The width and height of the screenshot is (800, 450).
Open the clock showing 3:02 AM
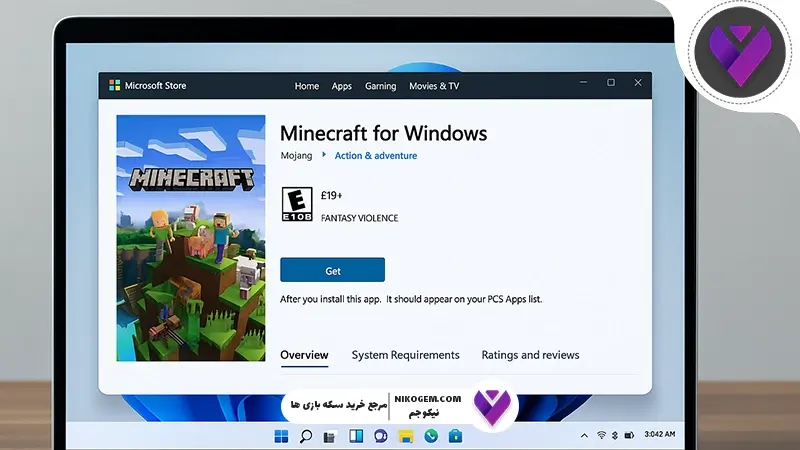click(659, 434)
